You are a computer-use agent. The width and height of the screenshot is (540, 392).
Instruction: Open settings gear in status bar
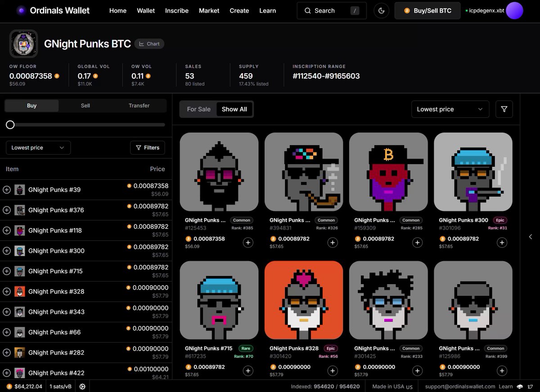coord(82,386)
